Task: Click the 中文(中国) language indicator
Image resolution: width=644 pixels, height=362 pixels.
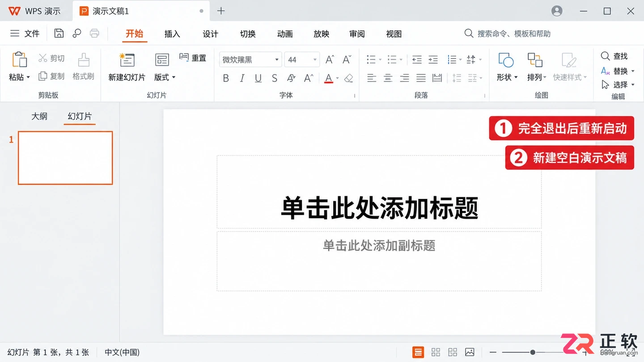Action: point(122,352)
